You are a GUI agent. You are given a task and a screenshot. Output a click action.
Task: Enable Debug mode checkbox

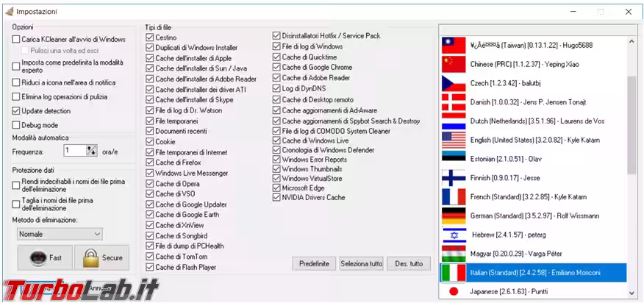[x=16, y=125]
